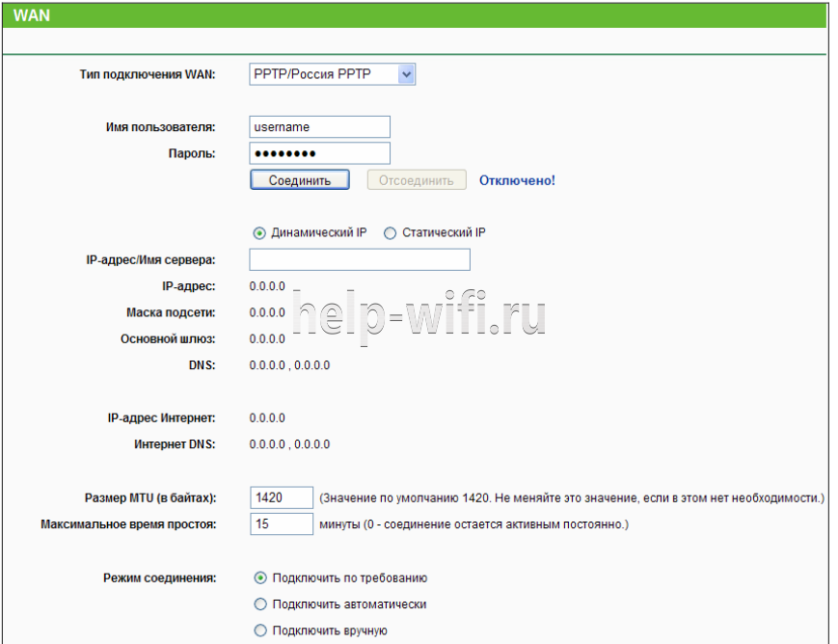This screenshot has width=838, height=644.
Task: Click the MTU size field showing 1420
Action: (281, 497)
